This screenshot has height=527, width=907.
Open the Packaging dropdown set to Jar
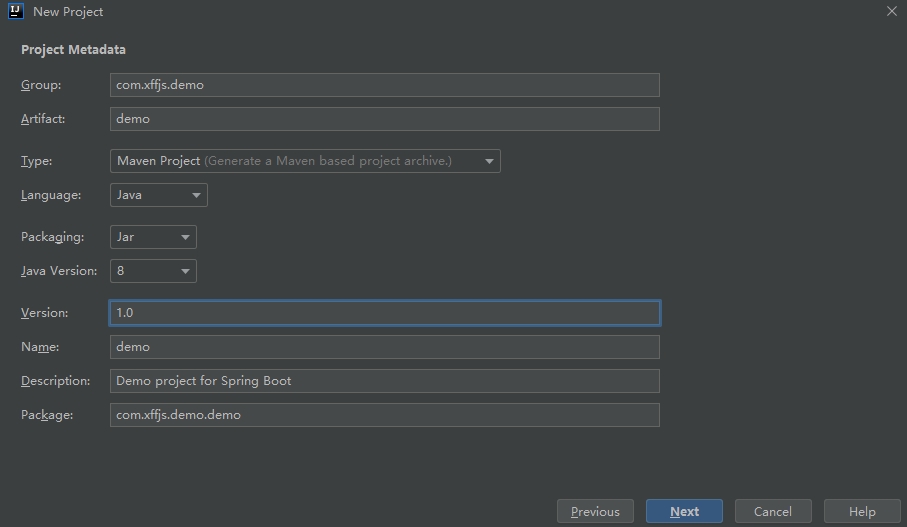point(153,237)
